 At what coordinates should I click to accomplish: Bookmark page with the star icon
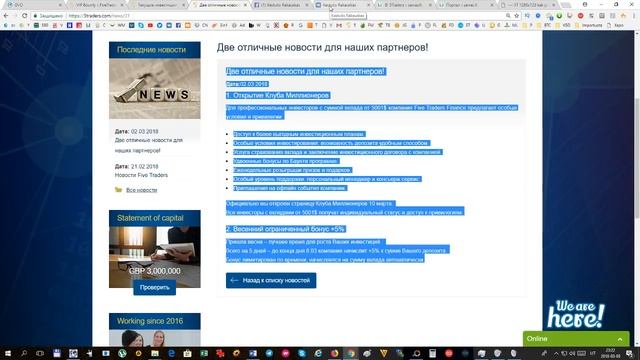click(517, 16)
